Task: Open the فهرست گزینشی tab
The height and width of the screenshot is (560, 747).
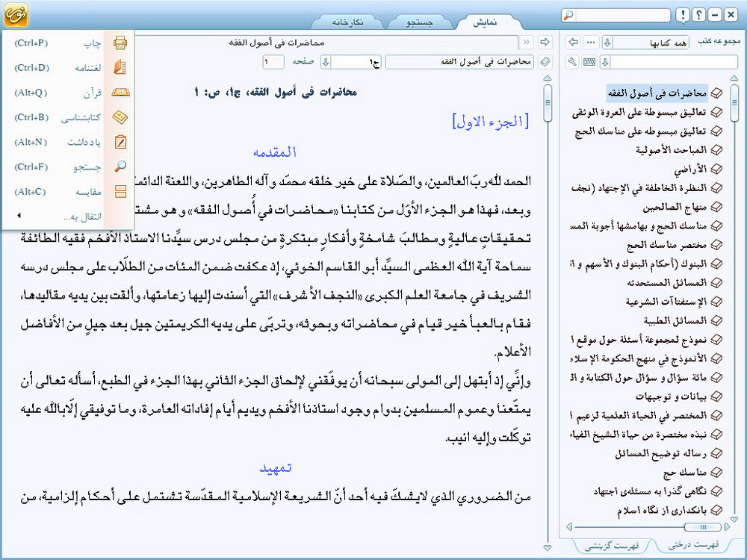Action: click(x=612, y=545)
